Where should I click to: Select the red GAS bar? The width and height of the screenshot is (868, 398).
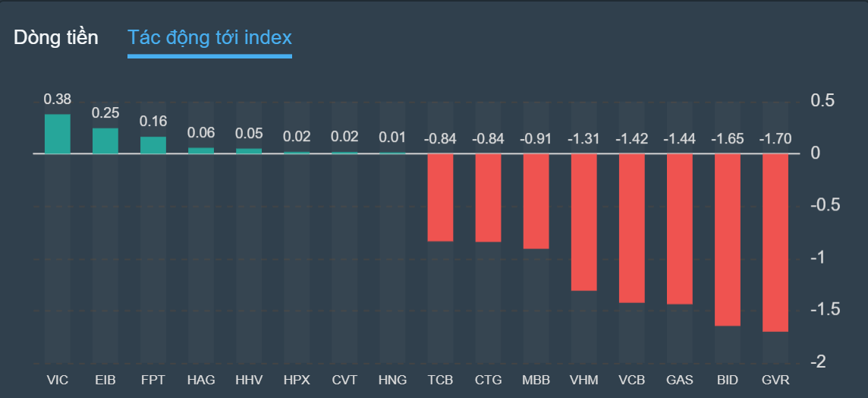(679, 229)
